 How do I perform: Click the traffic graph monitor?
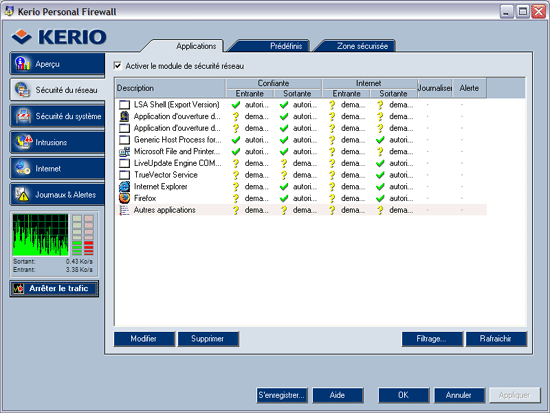tap(40, 235)
